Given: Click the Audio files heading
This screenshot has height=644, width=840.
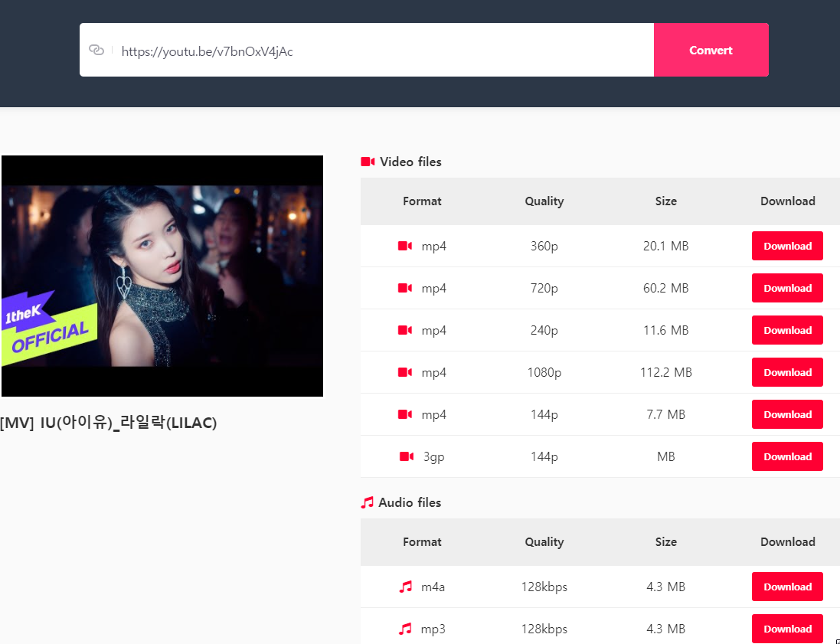Looking at the screenshot, I should point(410,502).
